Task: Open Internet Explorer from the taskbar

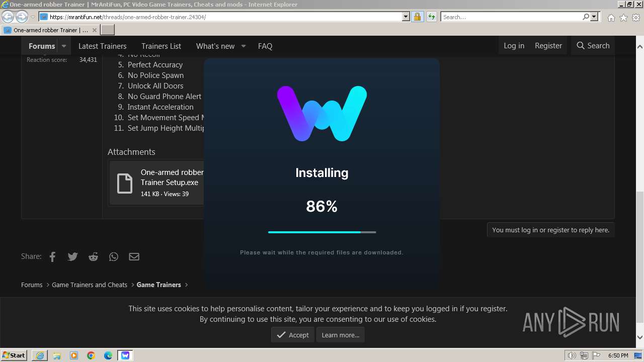Action: click(40, 355)
